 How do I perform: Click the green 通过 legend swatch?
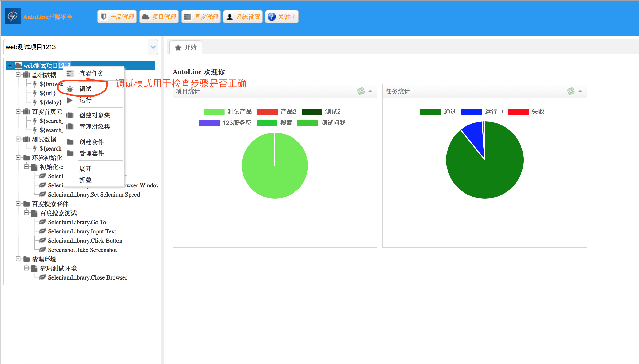[x=430, y=112]
